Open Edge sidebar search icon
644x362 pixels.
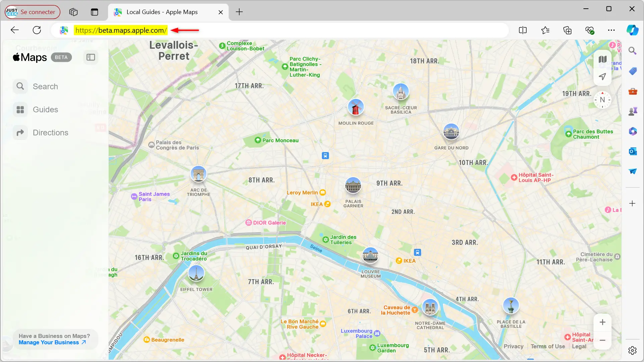632,50
